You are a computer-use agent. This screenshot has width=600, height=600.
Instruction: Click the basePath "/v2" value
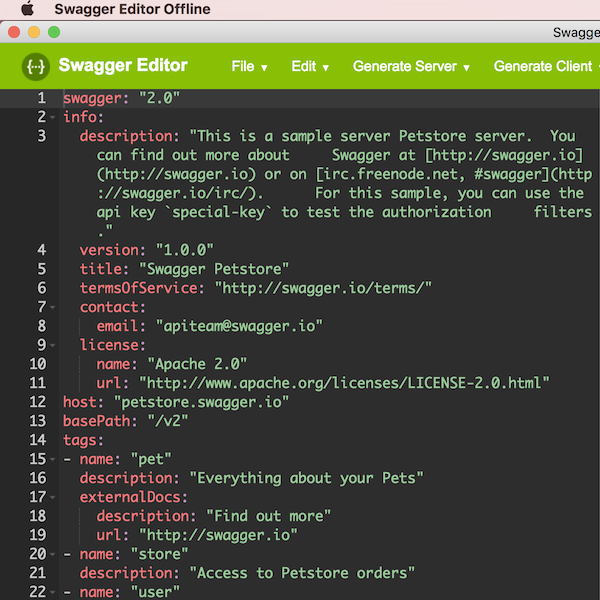pyautogui.click(x=168, y=421)
